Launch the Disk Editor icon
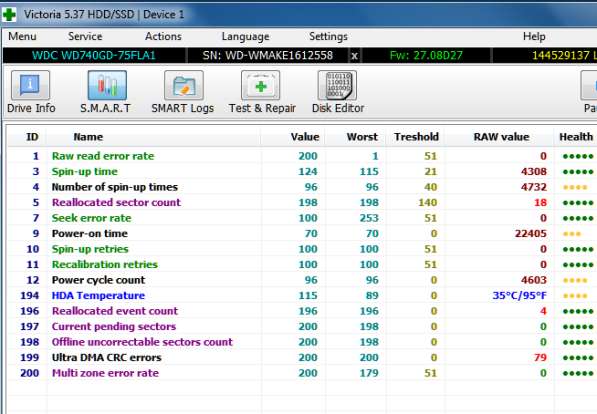The image size is (597, 414). click(x=337, y=86)
